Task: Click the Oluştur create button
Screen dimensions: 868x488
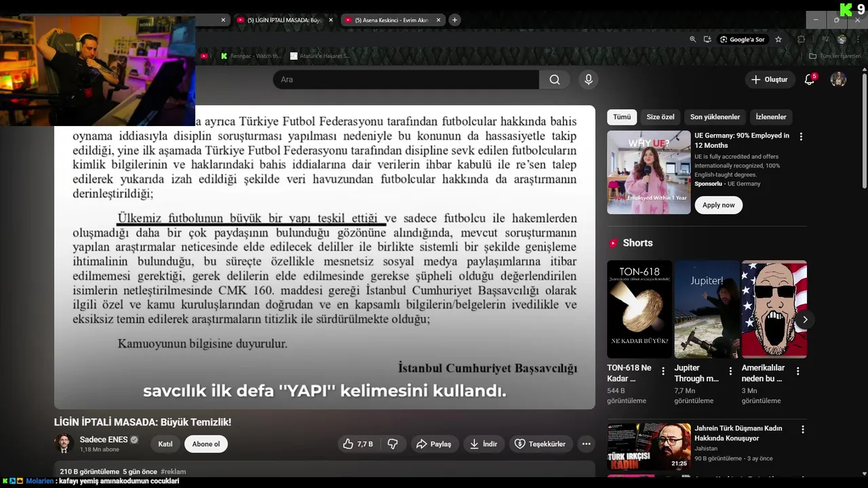Action: click(769, 79)
